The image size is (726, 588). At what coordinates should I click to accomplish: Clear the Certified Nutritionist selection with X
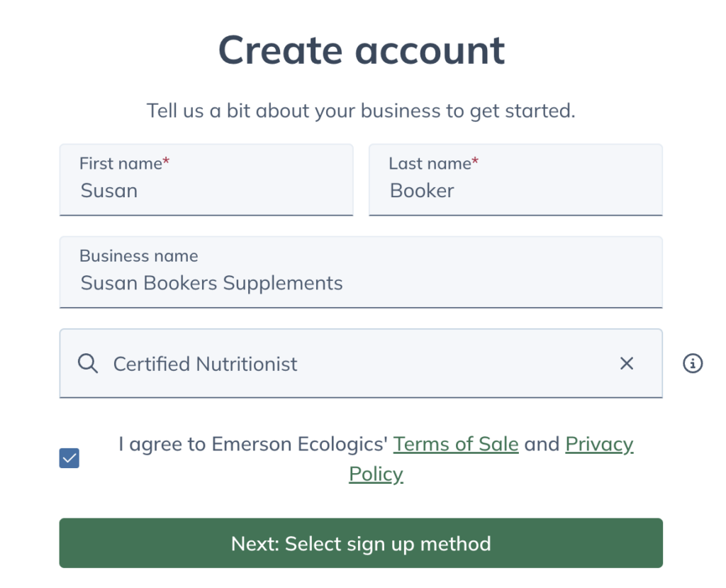coord(627,364)
